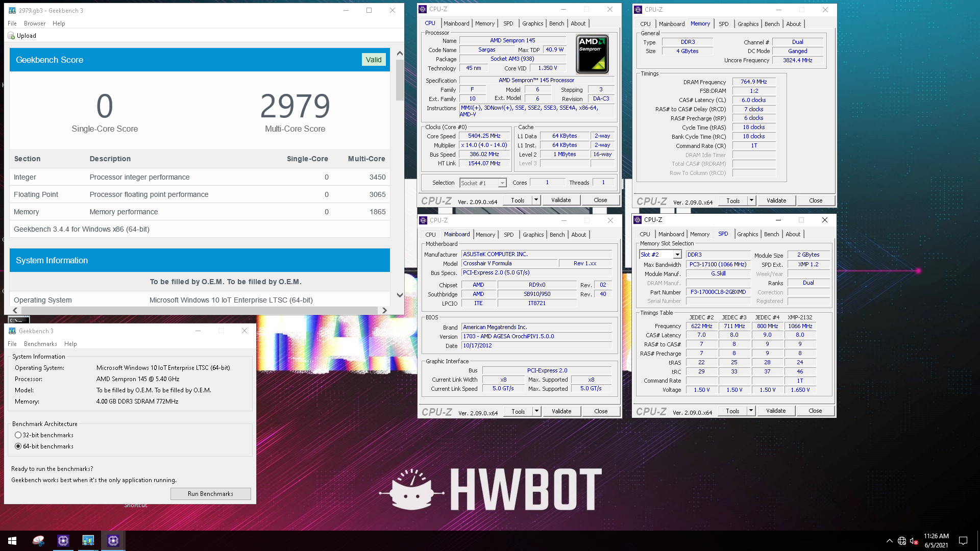Viewport: 980px width, 551px height.
Task: Click the CPU-Z title icon in SPD window
Action: point(638,220)
